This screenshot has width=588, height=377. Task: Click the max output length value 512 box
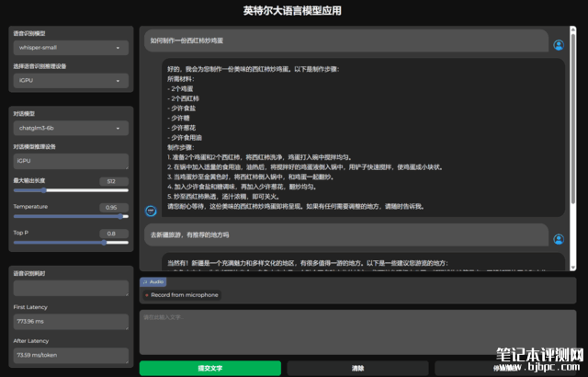pyautogui.click(x=114, y=181)
